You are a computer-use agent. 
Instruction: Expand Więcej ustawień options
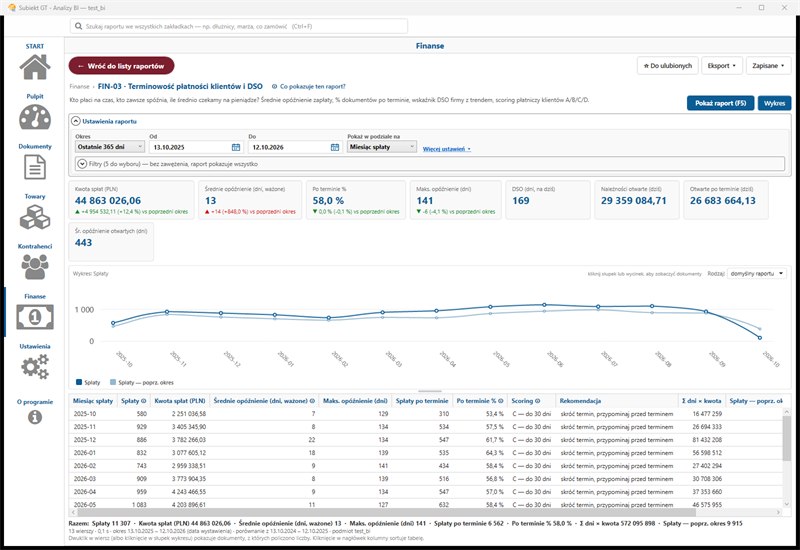tap(446, 149)
